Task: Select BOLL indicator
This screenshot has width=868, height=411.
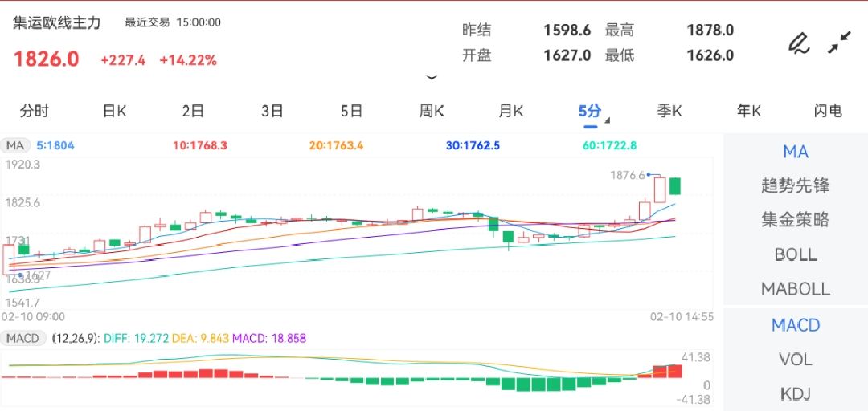Action: (796, 254)
